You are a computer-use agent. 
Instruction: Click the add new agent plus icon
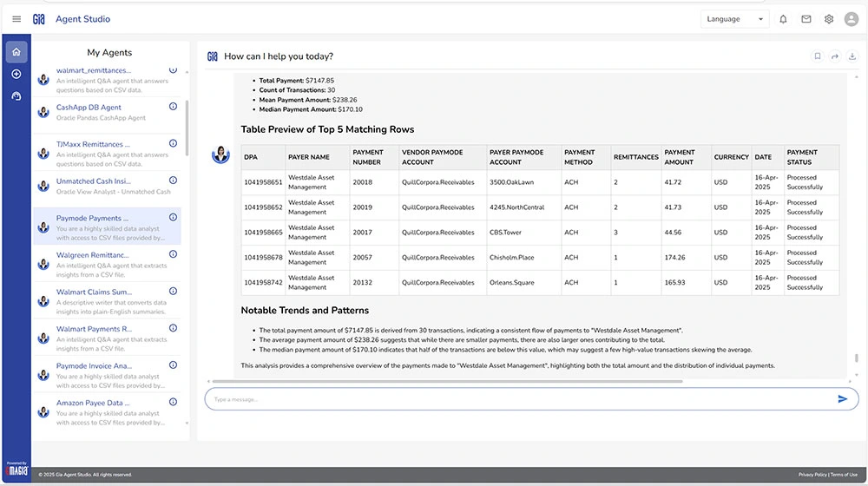pyautogui.click(x=16, y=74)
